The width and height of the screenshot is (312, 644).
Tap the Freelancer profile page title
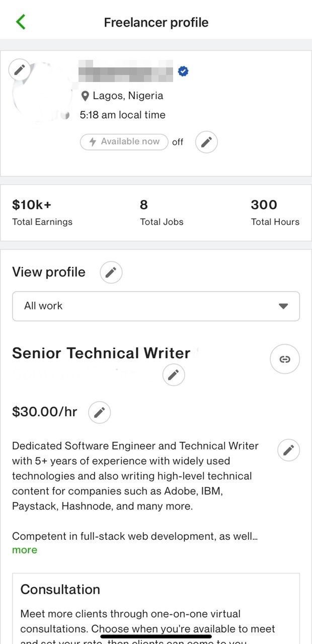pyautogui.click(x=156, y=22)
